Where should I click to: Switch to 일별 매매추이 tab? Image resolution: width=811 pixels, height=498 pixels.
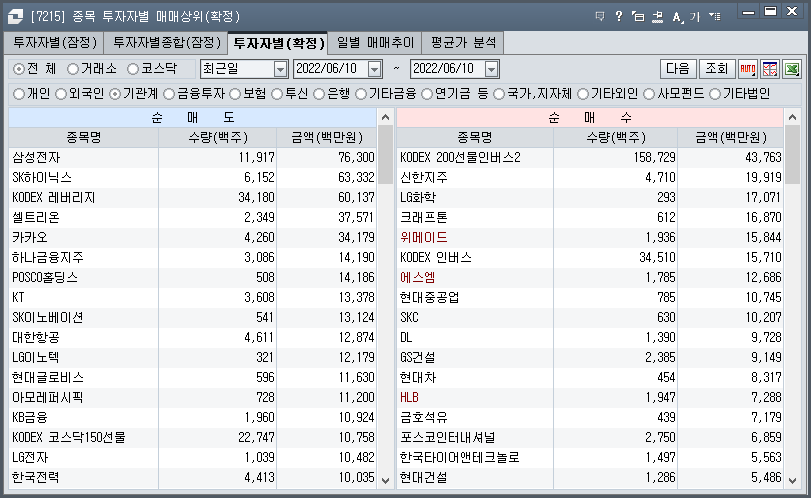coord(375,42)
